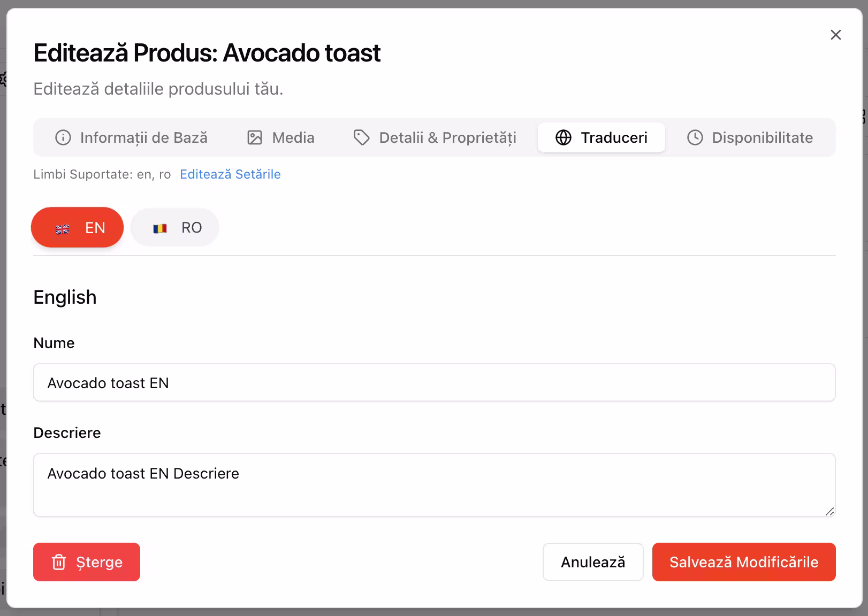
Task: Click the globe icon on Traduceri tab
Action: [x=564, y=137]
